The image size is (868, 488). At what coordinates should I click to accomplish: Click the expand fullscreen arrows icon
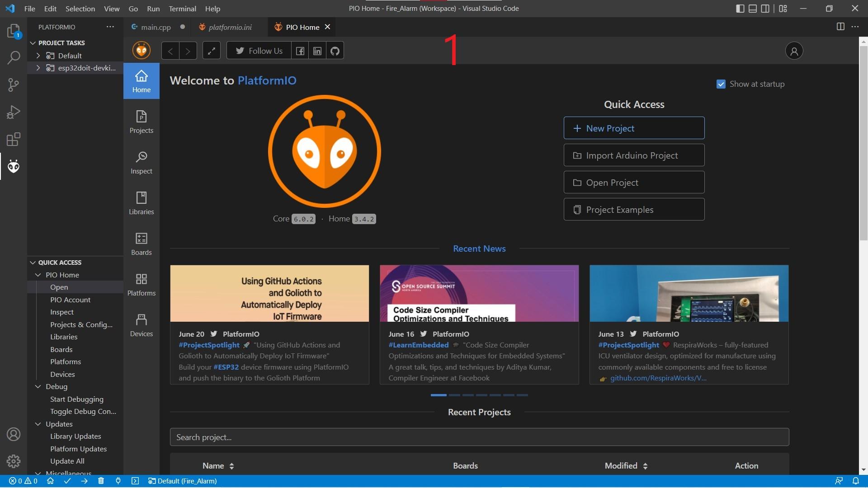(211, 51)
